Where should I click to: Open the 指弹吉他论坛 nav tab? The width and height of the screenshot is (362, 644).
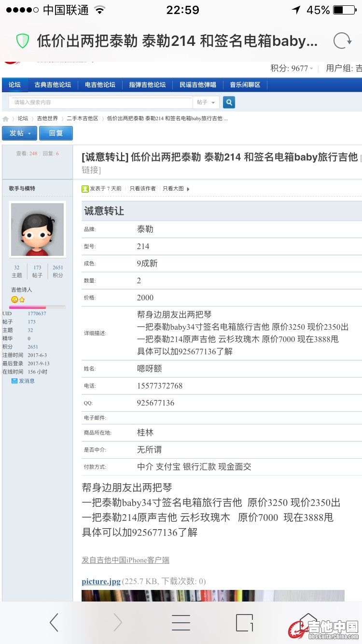[147, 84]
